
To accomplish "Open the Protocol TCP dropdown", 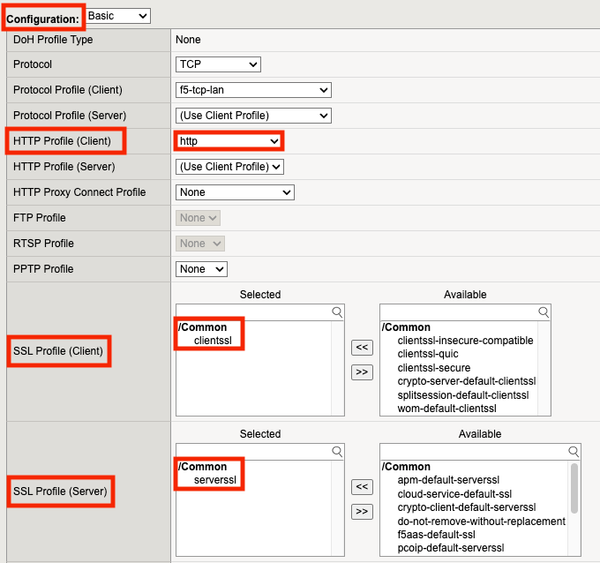I will pos(218,65).
